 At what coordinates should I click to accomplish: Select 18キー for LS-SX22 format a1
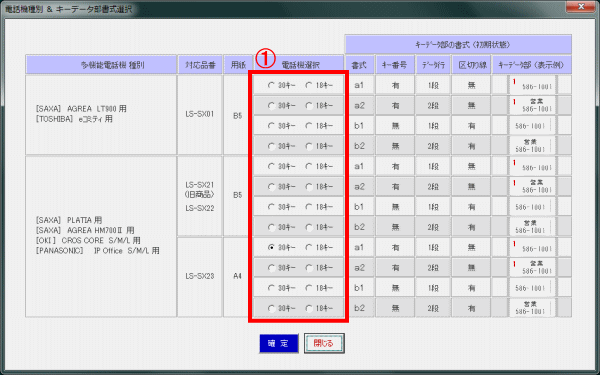pyautogui.click(x=309, y=166)
